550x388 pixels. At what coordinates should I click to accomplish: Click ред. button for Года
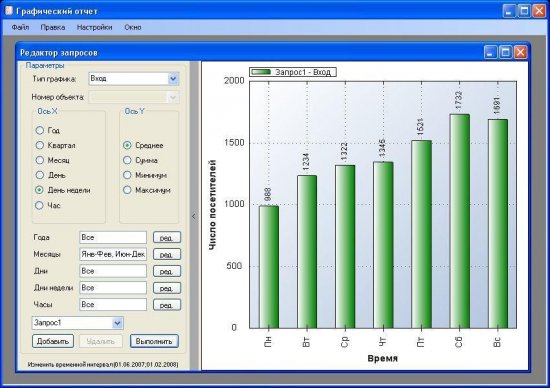coord(167,238)
